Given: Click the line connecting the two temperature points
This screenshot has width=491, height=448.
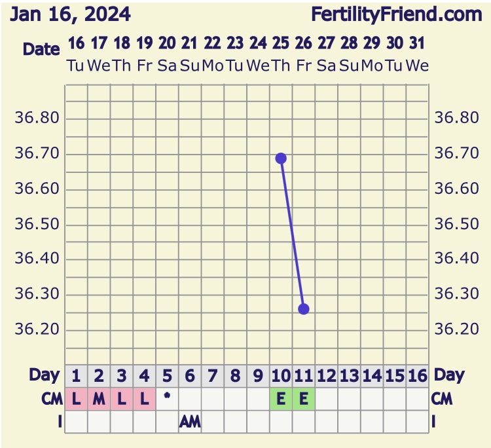Looking at the screenshot, I should pos(293,233).
